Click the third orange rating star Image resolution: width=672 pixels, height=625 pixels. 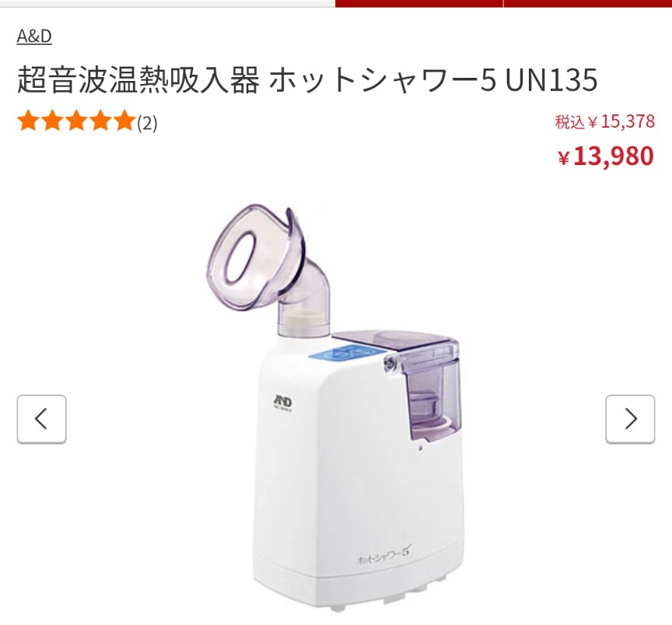click(76, 121)
